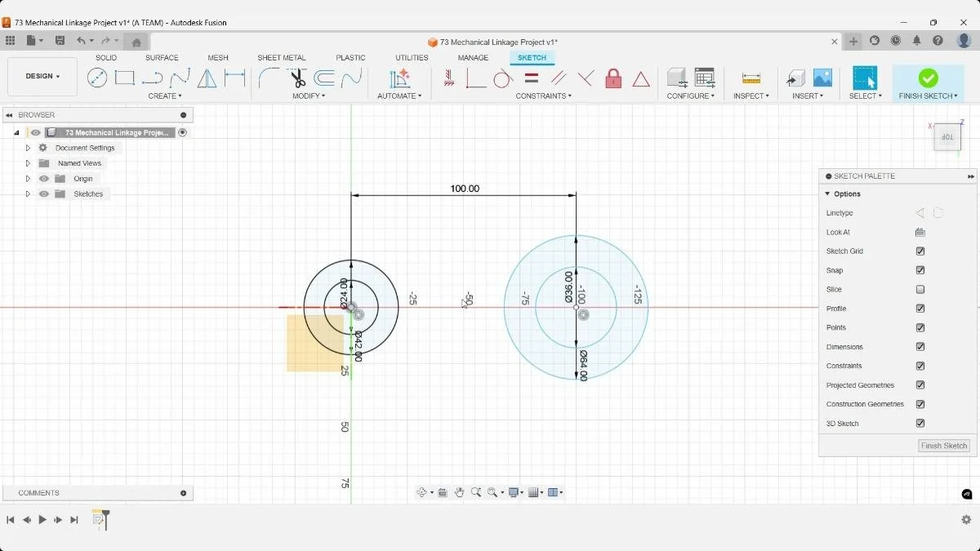Click the Look At icon in Sketch Palette
The width and height of the screenshot is (980, 551).
click(x=920, y=232)
